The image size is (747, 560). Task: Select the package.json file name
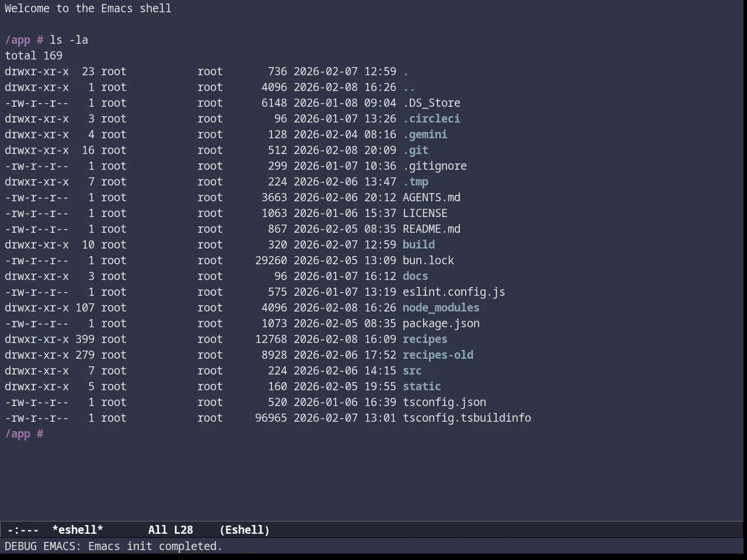click(441, 323)
